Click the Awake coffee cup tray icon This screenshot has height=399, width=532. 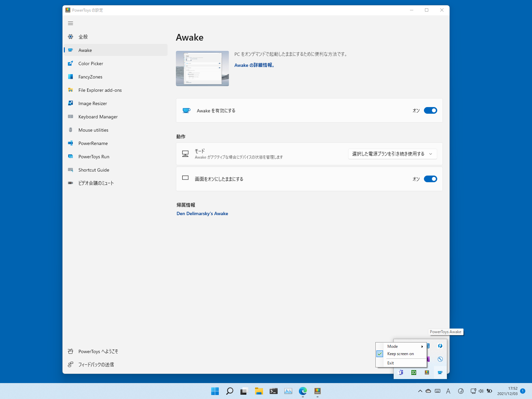point(440,372)
